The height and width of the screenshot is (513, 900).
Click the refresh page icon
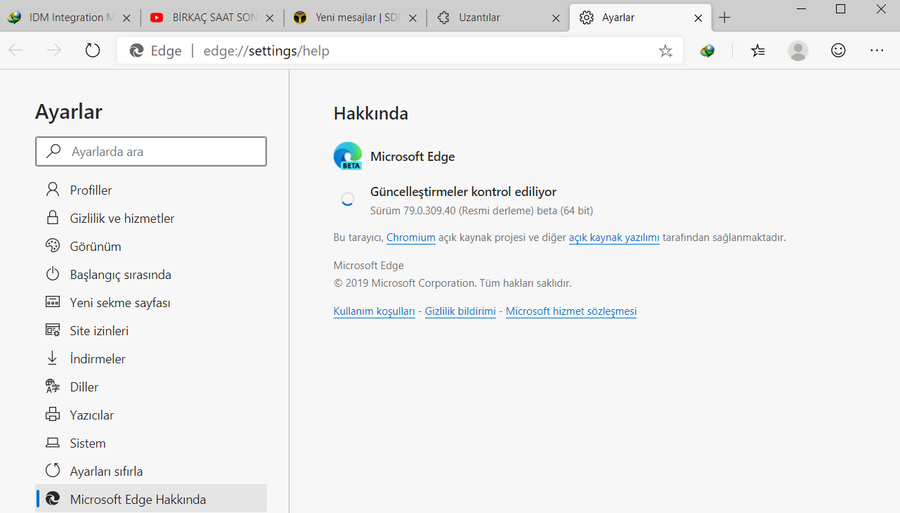(92, 50)
